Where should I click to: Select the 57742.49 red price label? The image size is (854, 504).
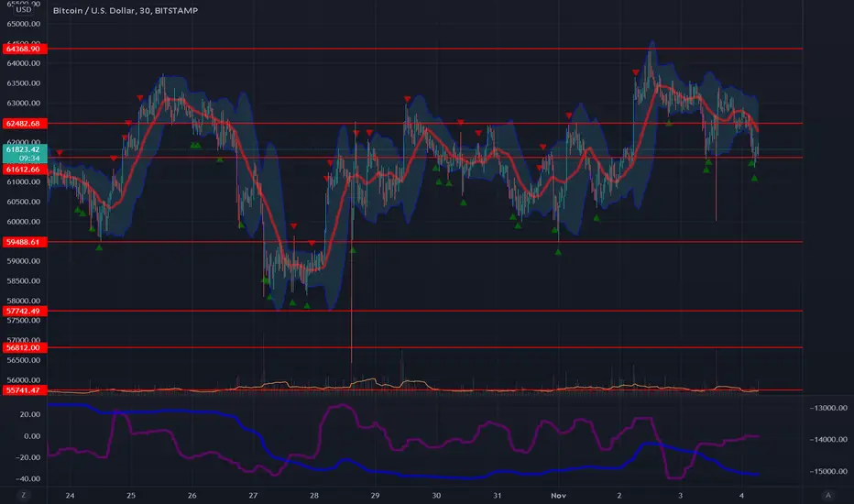click(x=24, y=312)
